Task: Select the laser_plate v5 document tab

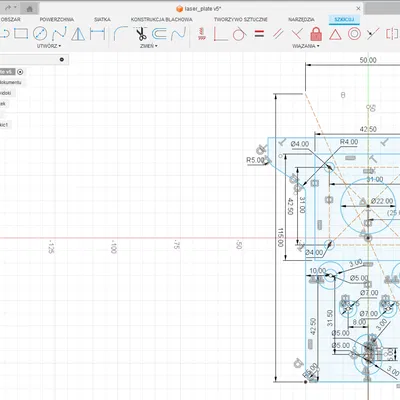Action: click(199, 9)
